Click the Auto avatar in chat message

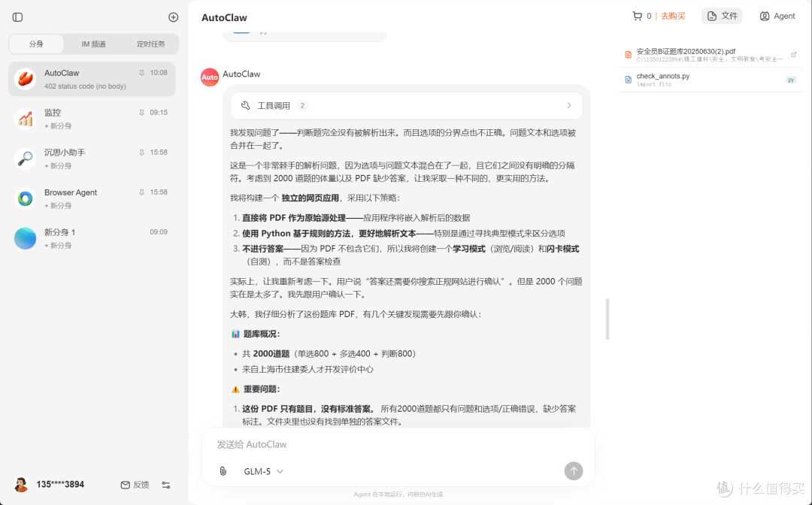(210, 77)
